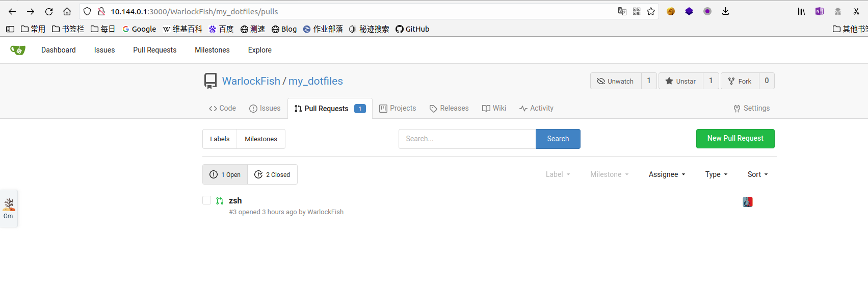868x283 pixels.
Task: Expand the Assignee filter dropdown
Action: 667,174
